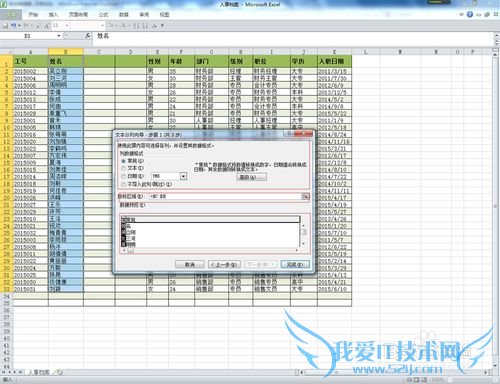This screenshot has width=500, height=384.
Task: Click the Undo arrow icon
Action: (14, 26)
